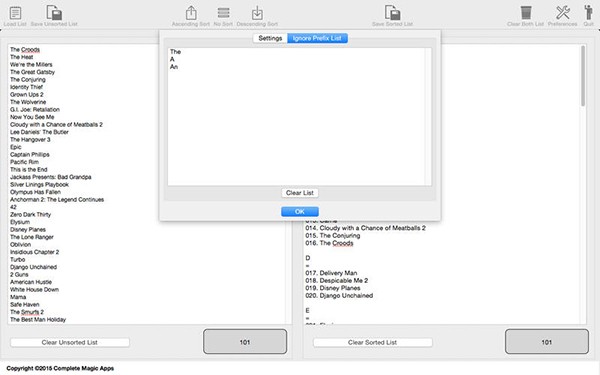600x375 pixels.
Task: Click 'We're the Millers' entry
Action: tap(31, 65)
